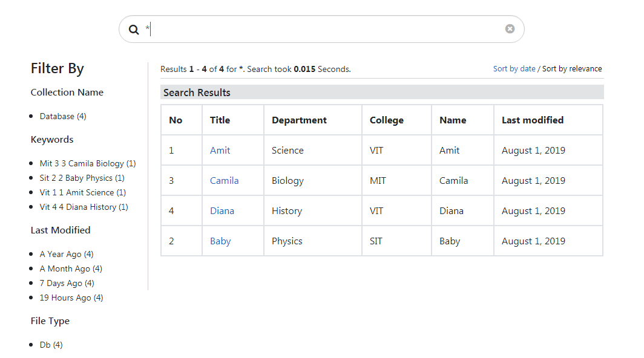Open the Baby result title link
Screen dimensions: 644x358
click(x=220, y=241)
